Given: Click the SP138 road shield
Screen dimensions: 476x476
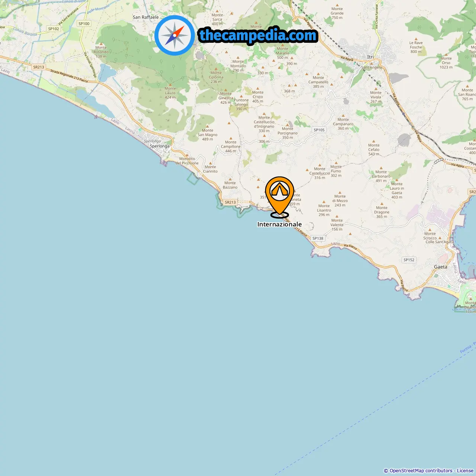Looking at the screenshot, I should coord(318,238).
